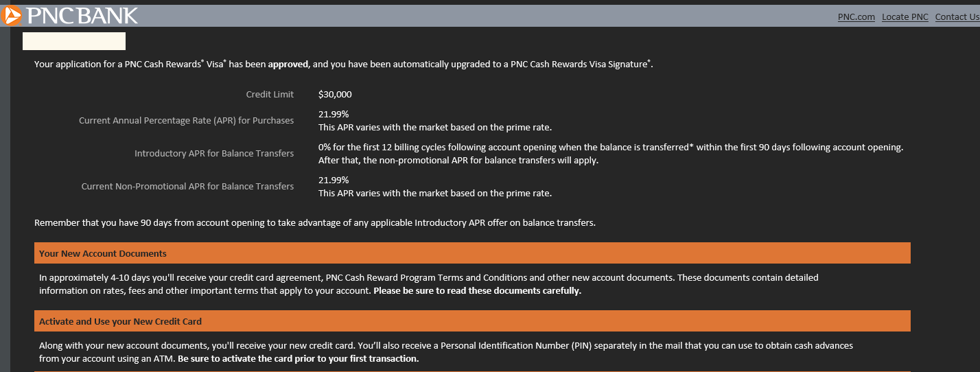Click the Current APR for Purchases label
980x372 pixels.
186,121
